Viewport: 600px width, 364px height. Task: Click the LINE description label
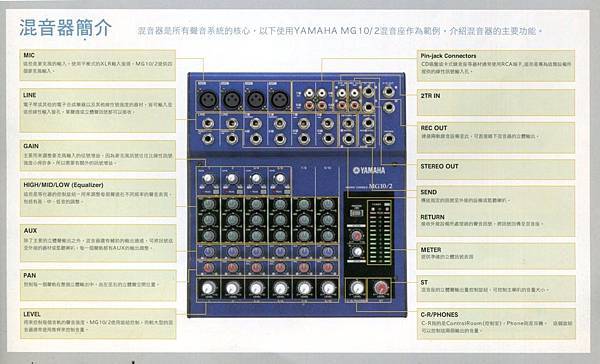pyautogui.click(x=29, y=95)
